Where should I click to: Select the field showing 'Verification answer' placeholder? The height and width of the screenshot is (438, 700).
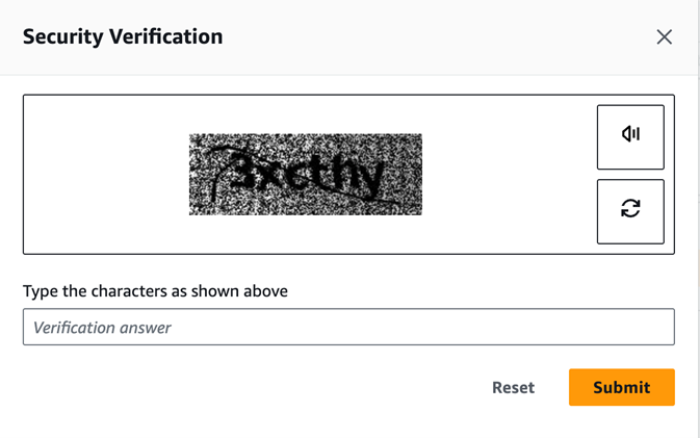click(x=348, y=327)
